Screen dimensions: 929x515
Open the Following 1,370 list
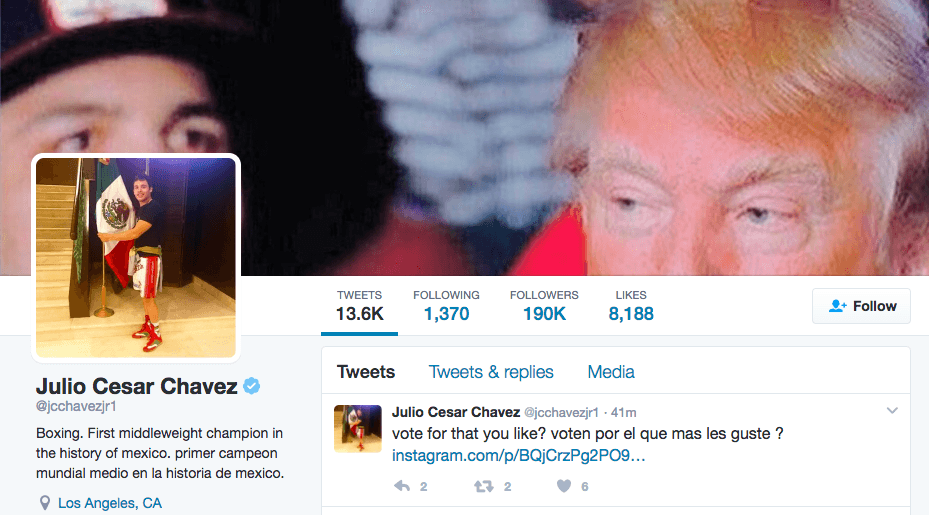(x=446, y=306)
